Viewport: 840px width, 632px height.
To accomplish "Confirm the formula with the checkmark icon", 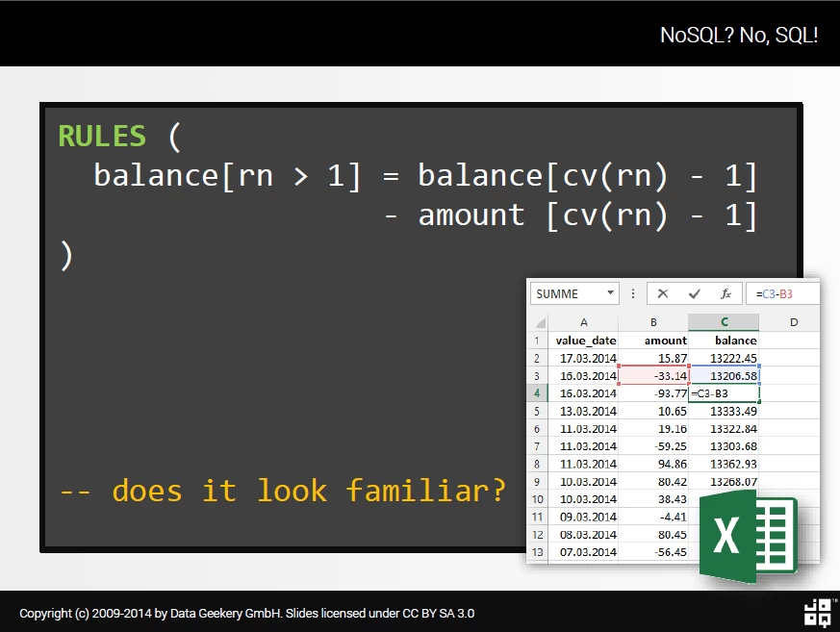I will (x=695, y=293).
